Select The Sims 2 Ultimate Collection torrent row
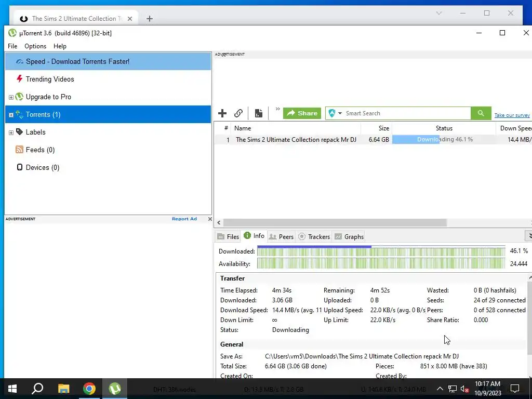This screenshot has height=399, width=532. pos(373,139)
